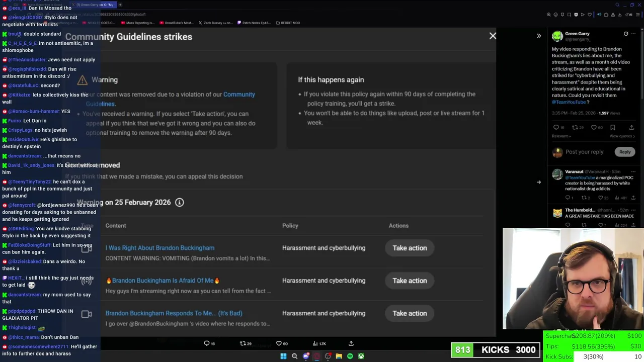The width and height of the screenshot is (644, 362).
Task: Open File Explorer from the taskbar
Action: 339,356
